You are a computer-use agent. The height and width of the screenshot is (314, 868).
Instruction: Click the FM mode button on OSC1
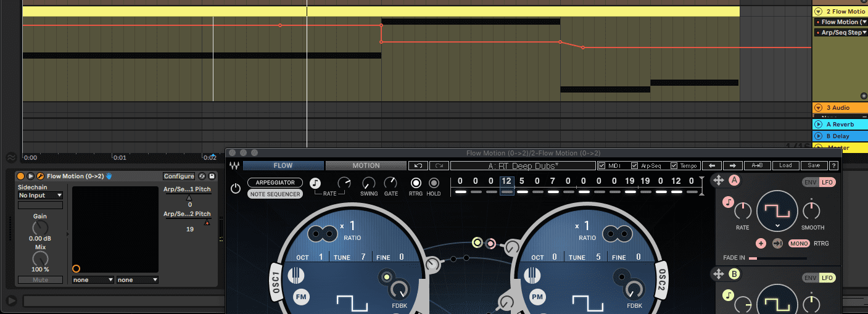(301, 297)
